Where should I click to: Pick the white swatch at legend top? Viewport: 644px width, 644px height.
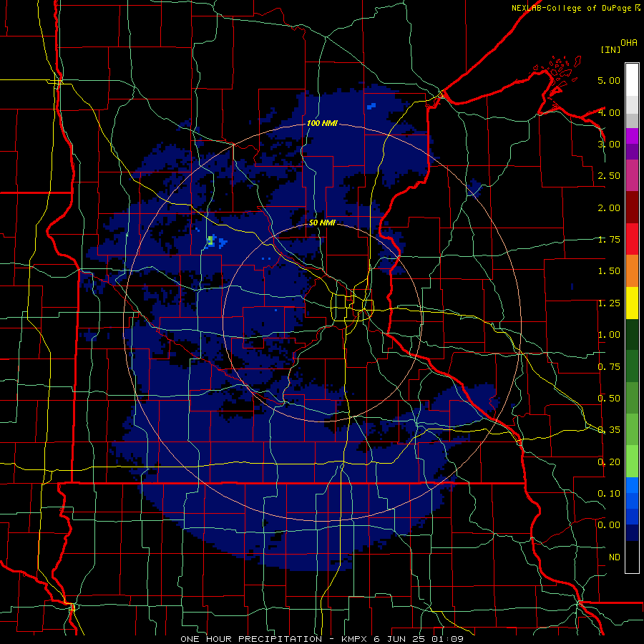(x=632, y=79)
